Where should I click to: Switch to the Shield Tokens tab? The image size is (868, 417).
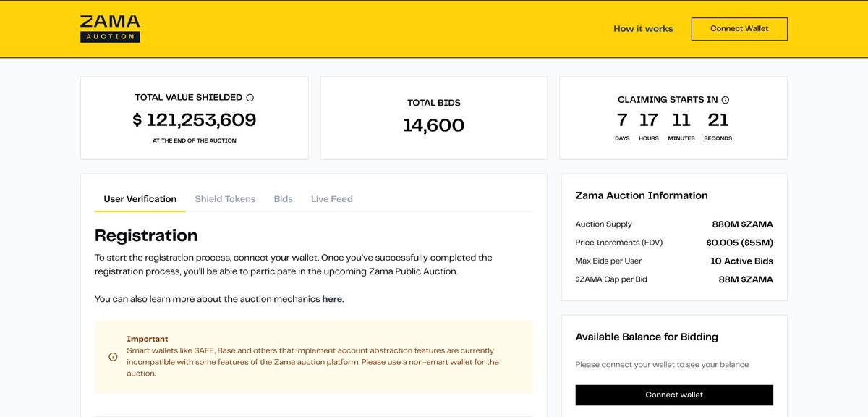225,199
